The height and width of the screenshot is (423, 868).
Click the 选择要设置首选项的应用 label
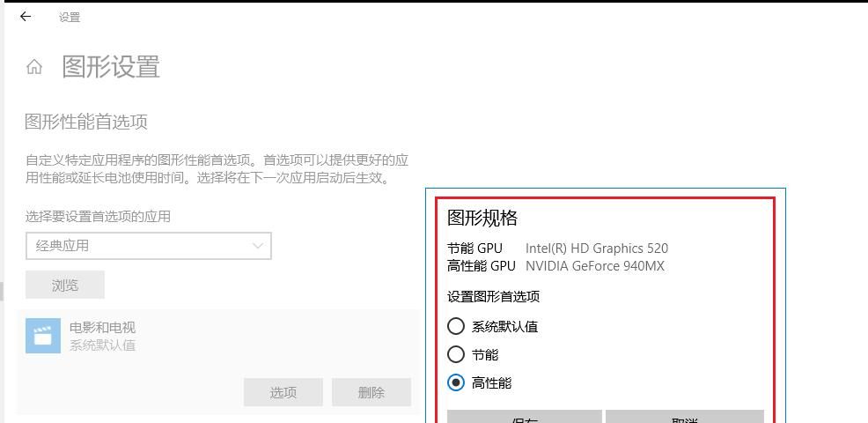pos(98,216)
